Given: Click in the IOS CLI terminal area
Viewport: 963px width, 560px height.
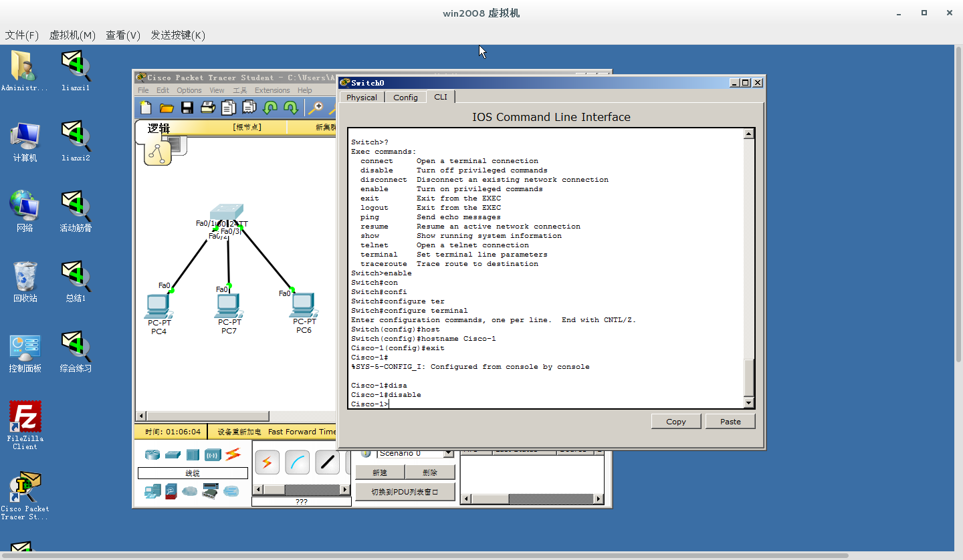Looking at the screenshot, I should click(x=546, y=268).
